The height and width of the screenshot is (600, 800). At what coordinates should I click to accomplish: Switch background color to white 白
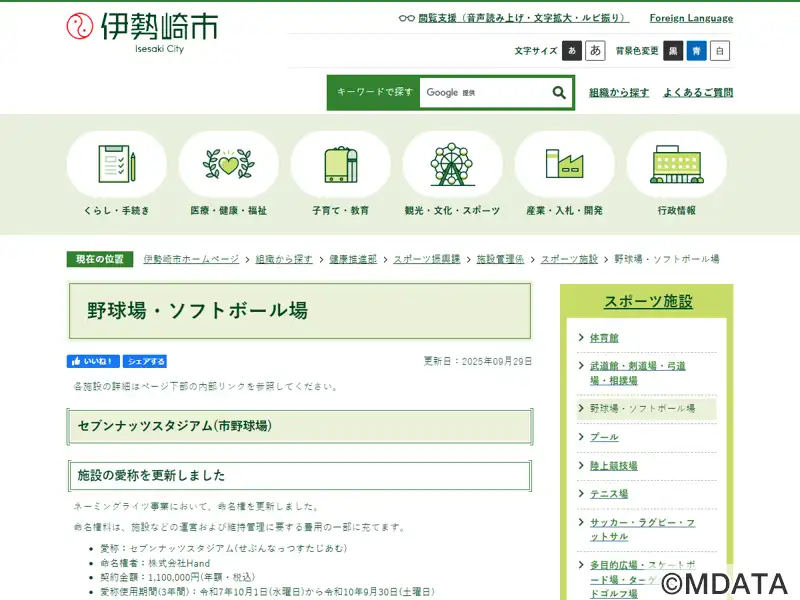pyautogui.click(x=719, y=51)
